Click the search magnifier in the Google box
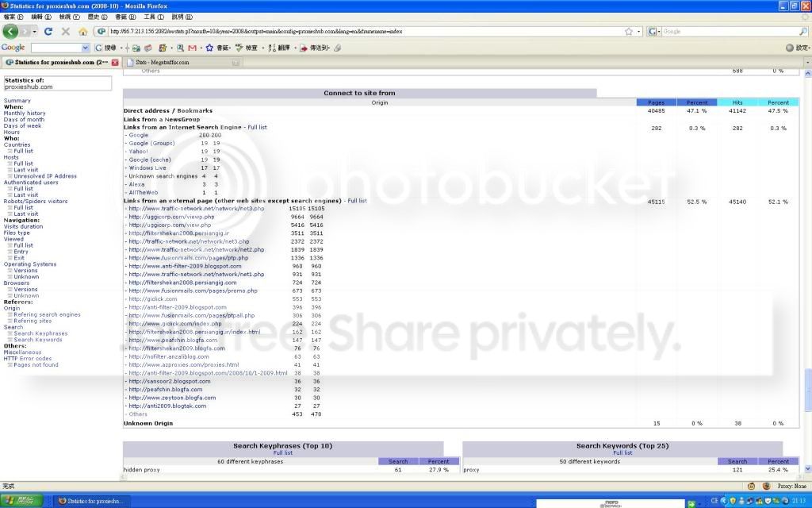 click(x=803, y=32)
